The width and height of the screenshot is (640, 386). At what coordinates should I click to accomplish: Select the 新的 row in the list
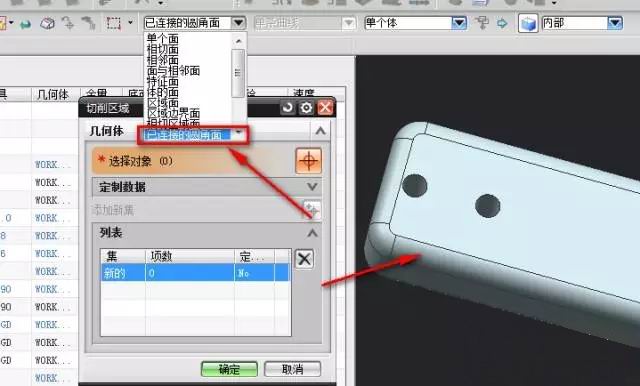point(196,273)
